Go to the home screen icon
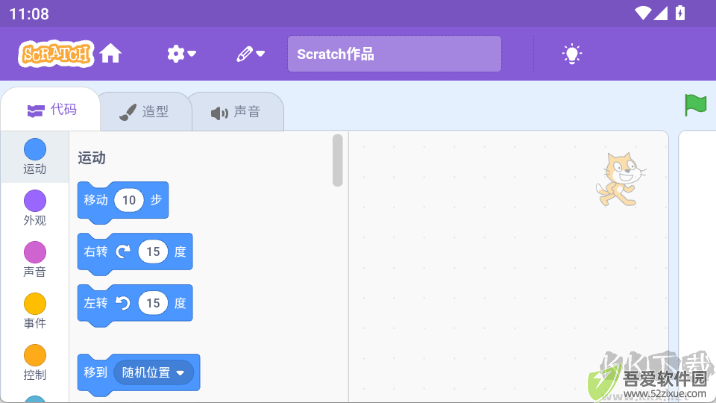Image resolution: width=716 pixels, height=403 pixels. [111, 54]
